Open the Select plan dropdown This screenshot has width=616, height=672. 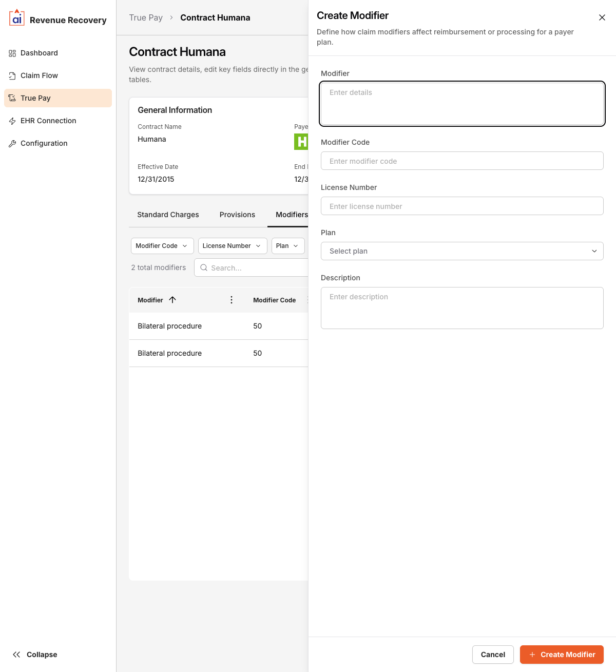pos(461,251)
